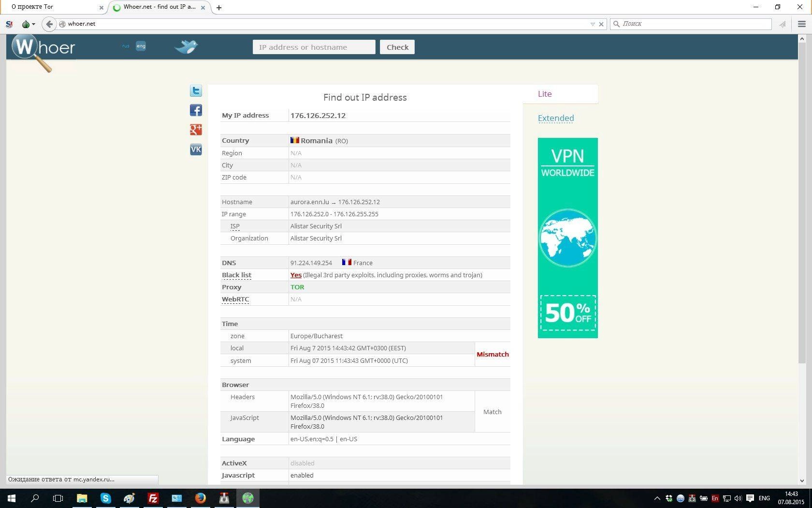Image resolution: width=812 pixels, height=508 pixels.
Task: Open Firefox from the taskbar
Action: click(x=200, y=498)
